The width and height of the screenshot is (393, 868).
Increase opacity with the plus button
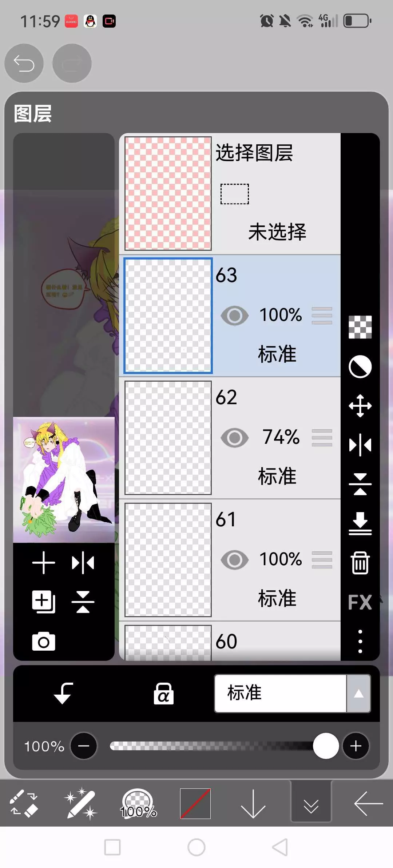[356, 746]
